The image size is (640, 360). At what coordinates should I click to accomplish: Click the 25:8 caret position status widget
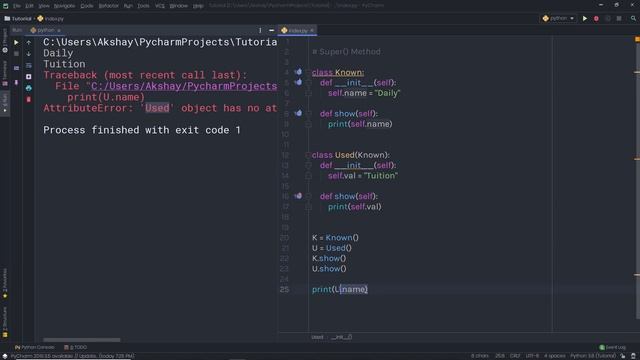pos(500,356)
